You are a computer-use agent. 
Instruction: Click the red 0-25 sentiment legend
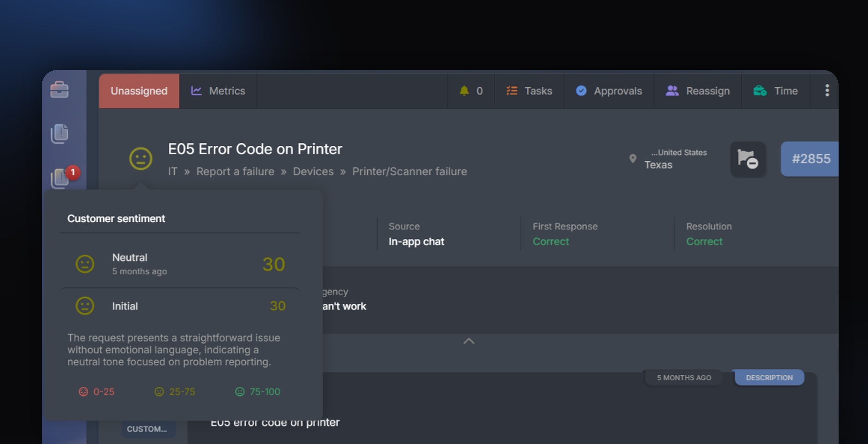click(97, 392)
